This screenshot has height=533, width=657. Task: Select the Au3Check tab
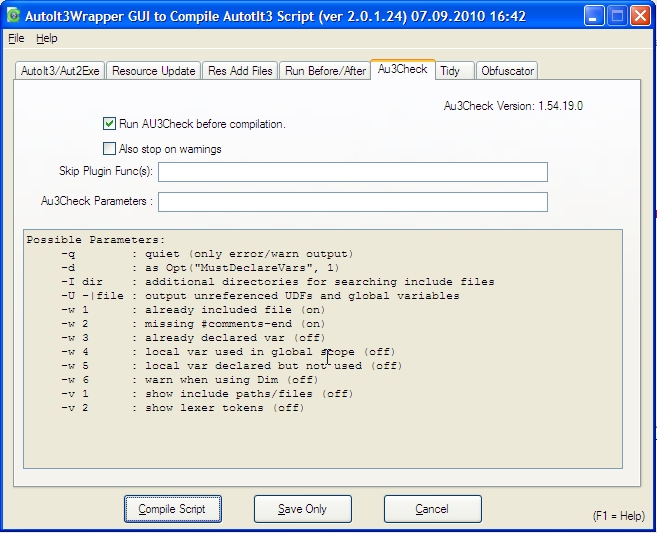coord(402,69)
